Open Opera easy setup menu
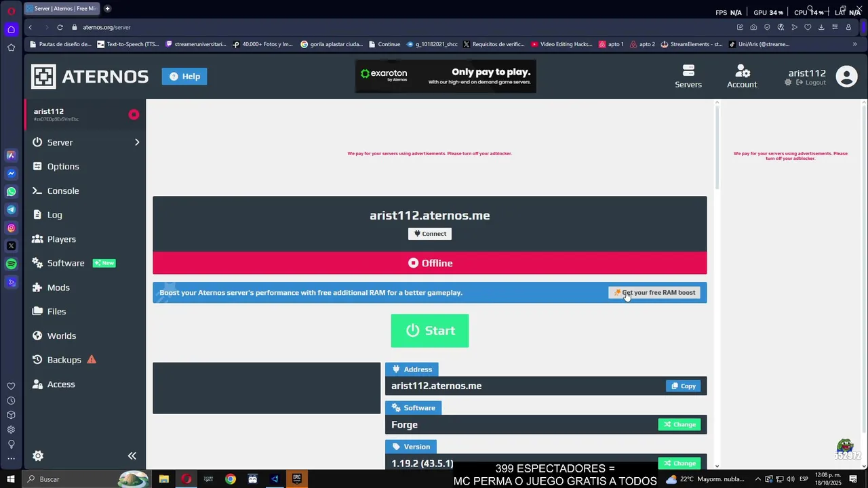 coord(835,27)
